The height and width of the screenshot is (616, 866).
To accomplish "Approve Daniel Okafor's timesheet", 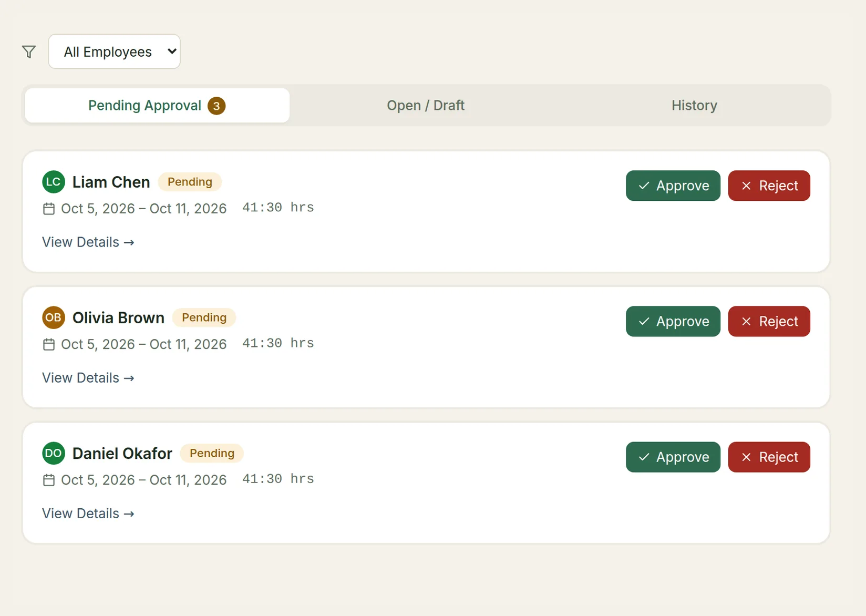I will point(673,457).
